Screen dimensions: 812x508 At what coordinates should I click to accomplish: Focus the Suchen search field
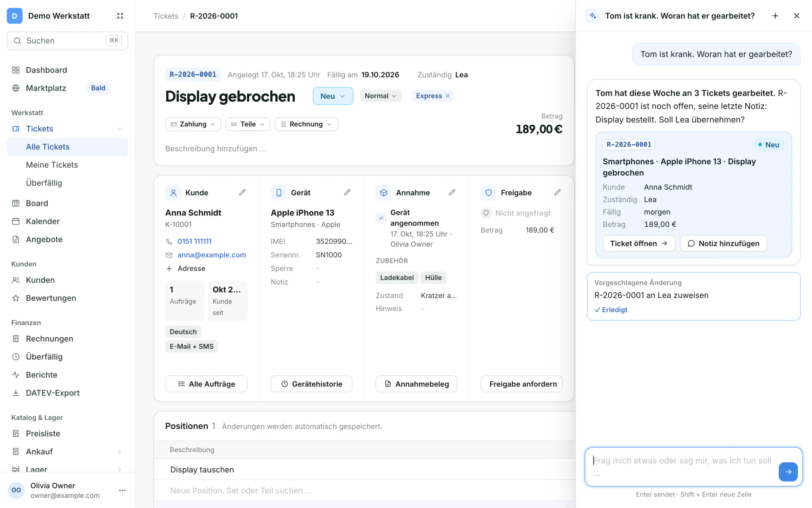(x=67, y=41)
